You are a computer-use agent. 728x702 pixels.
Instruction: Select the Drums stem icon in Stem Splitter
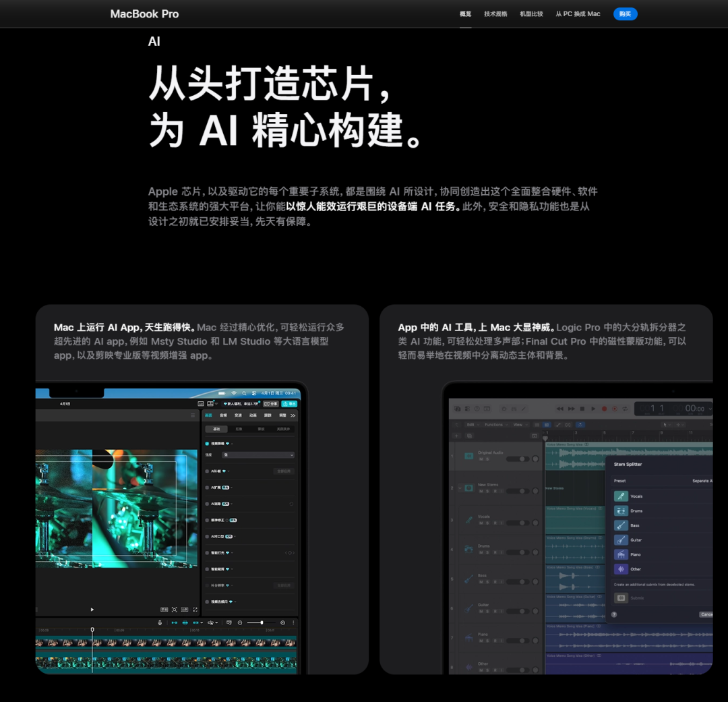(x=621, y=510)
